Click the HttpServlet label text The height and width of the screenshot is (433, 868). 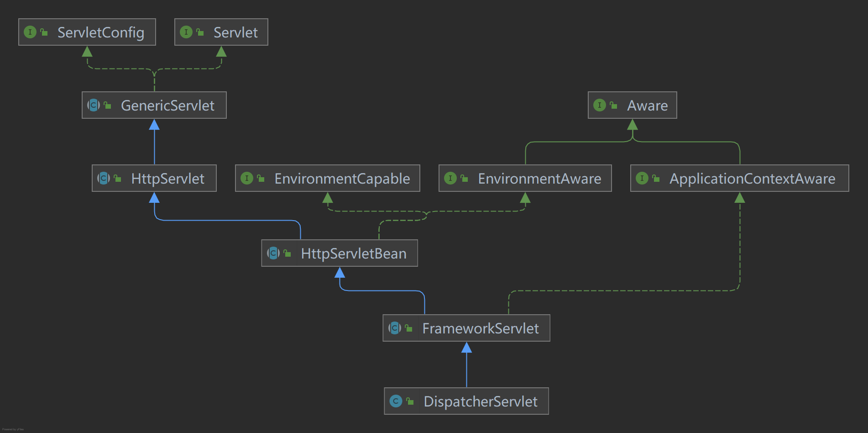tap(168, 179)
